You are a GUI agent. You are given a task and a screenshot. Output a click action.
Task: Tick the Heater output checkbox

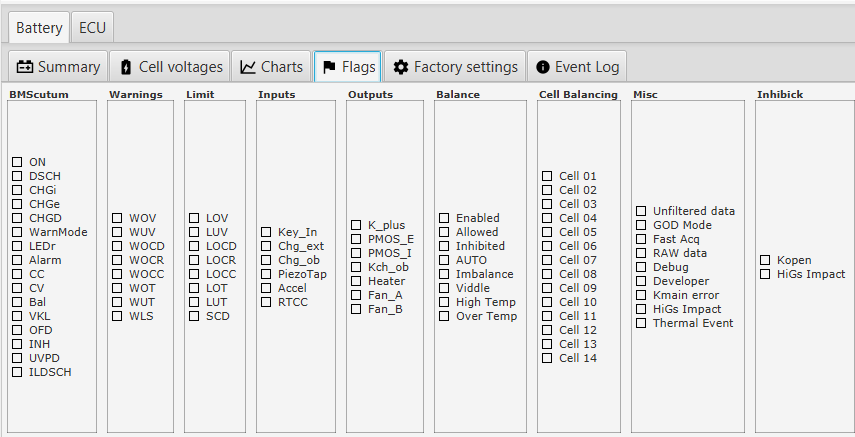pos(356,282)
